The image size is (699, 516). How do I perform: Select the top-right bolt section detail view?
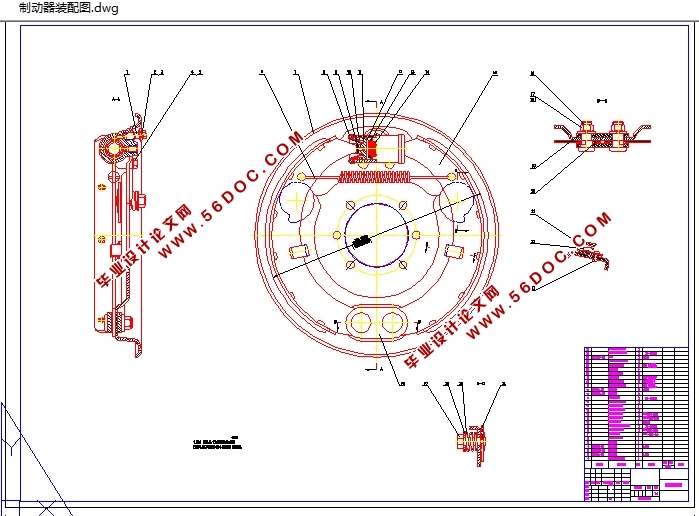click(602, 136)
